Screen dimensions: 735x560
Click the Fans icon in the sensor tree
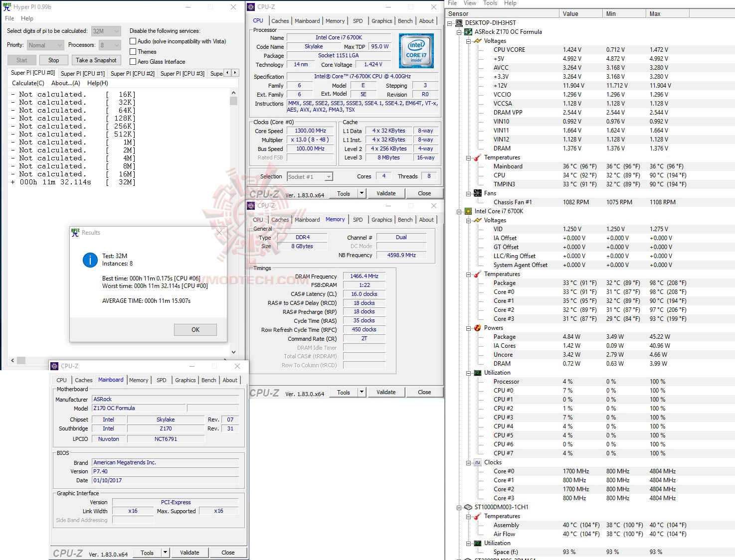477,193
